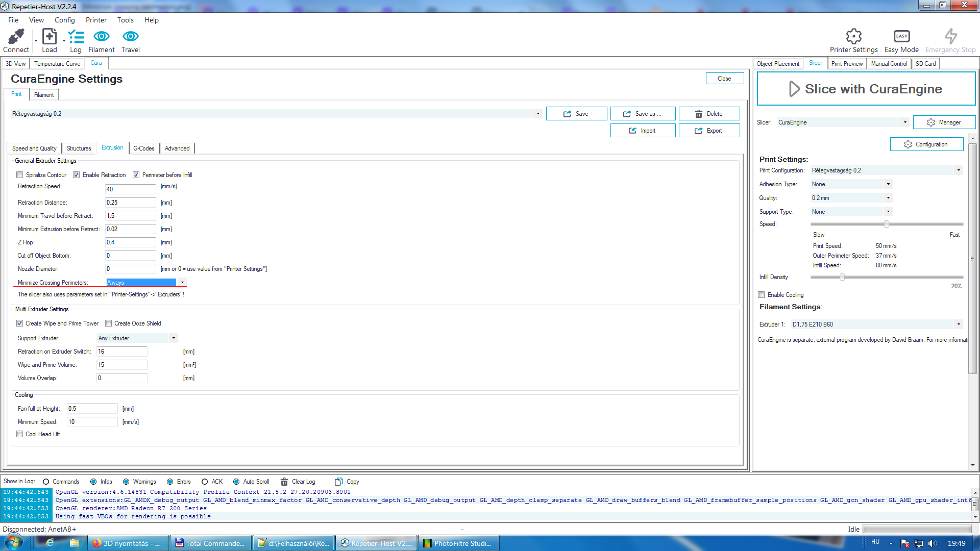Viewport: 980px width, 551px height.
Task: Toggle Travel visibility eye icon
Action: pos(130,37)
